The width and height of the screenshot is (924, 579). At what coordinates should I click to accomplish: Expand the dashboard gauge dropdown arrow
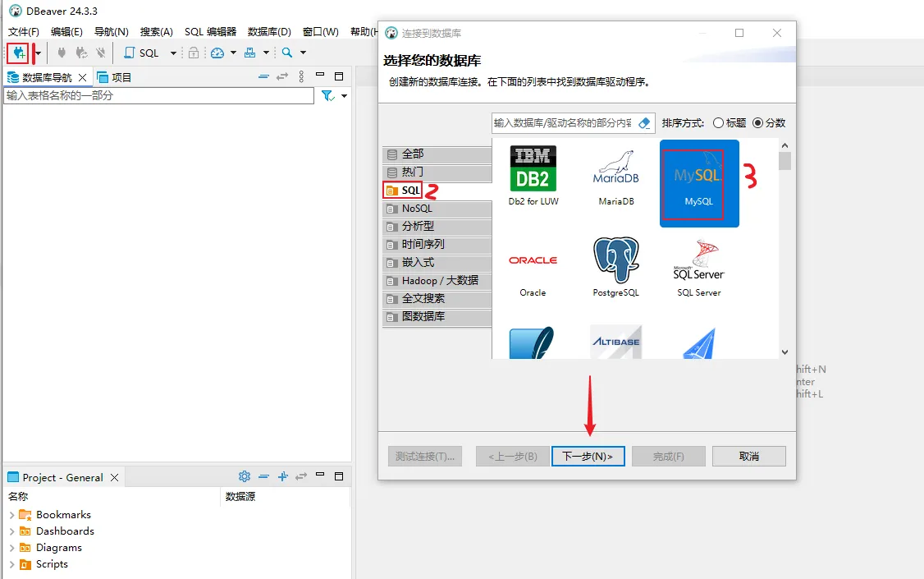click(x=233, y=53)
